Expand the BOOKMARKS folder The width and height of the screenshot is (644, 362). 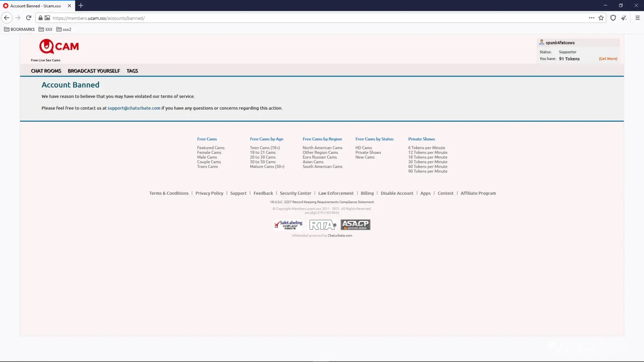pos(19,29)
